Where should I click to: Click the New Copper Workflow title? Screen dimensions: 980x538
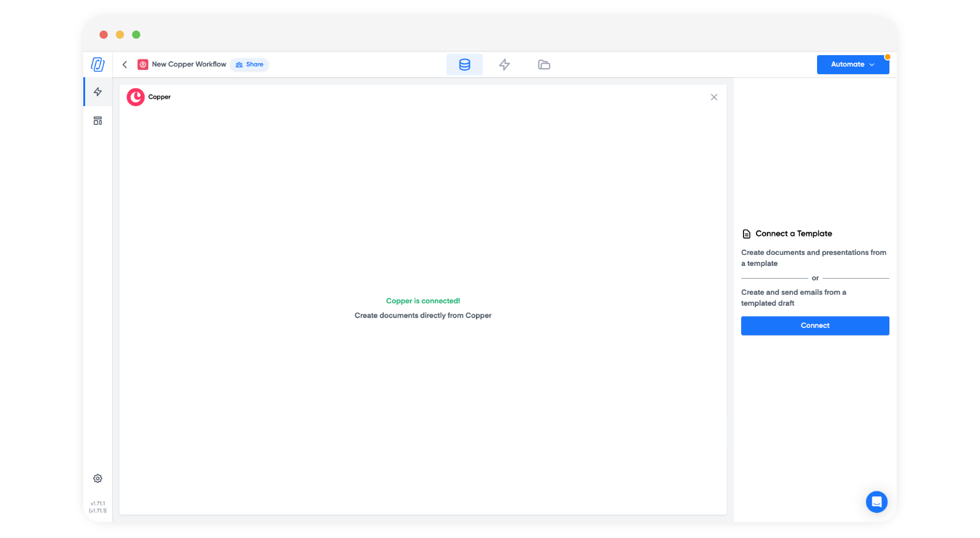[189, 64]
